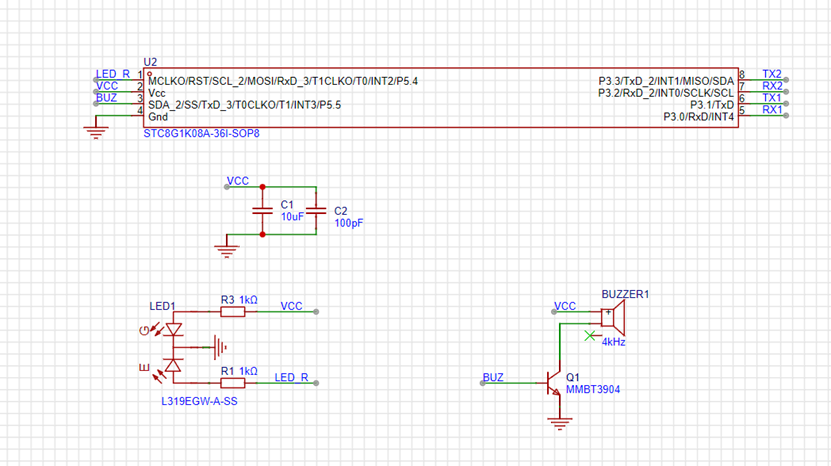Click the VCC net label at the buzzer

(x=564, y=306)
